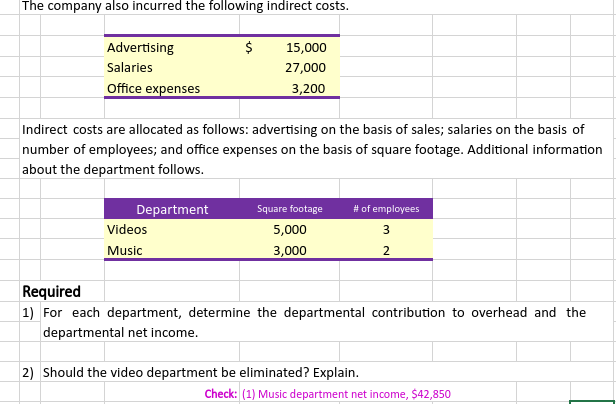Image resolution: width=616 pixels, height=404 pixels.
Task: Select the 'Videos' department cell
Action: click(172, 229)
